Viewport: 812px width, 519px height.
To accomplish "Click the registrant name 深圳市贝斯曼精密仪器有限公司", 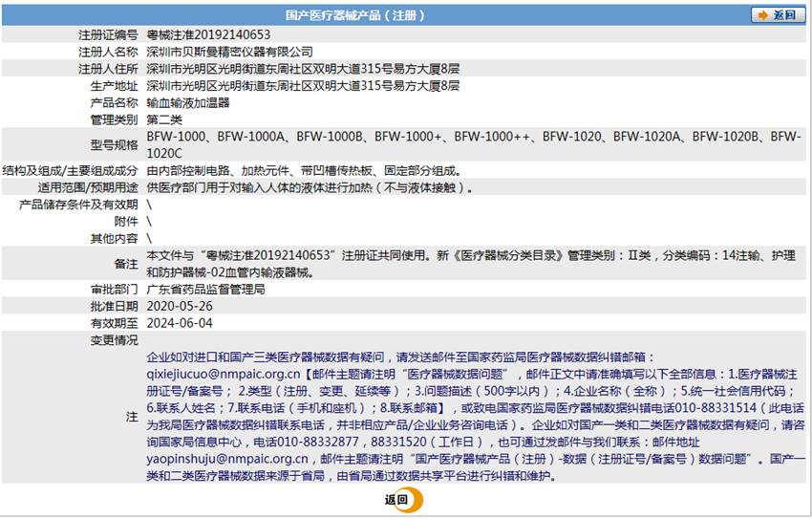I will tap(229, 52).
